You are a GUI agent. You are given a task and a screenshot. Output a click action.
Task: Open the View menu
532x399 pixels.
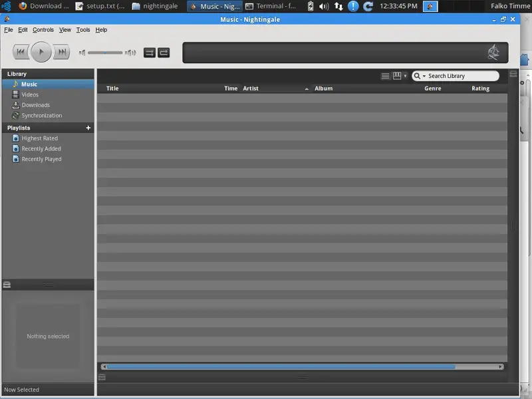point(65,30)
